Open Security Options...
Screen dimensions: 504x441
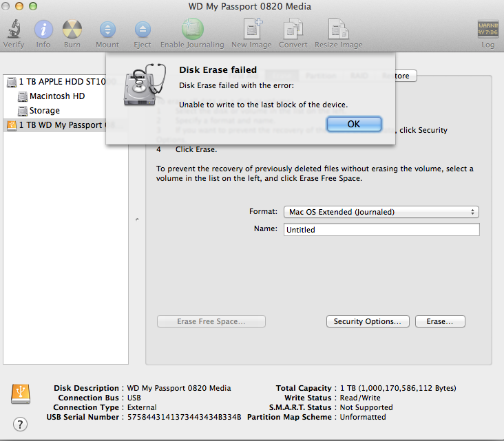pos(368,321)
